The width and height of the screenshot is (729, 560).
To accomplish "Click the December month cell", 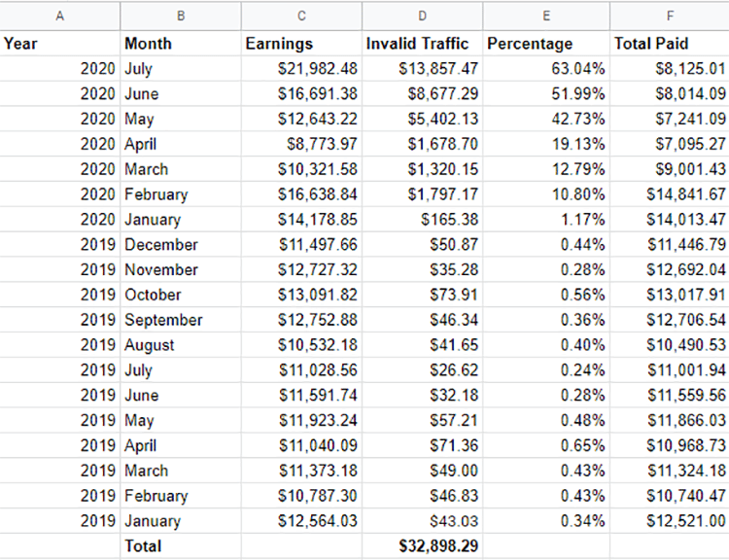I will [181, 245].
